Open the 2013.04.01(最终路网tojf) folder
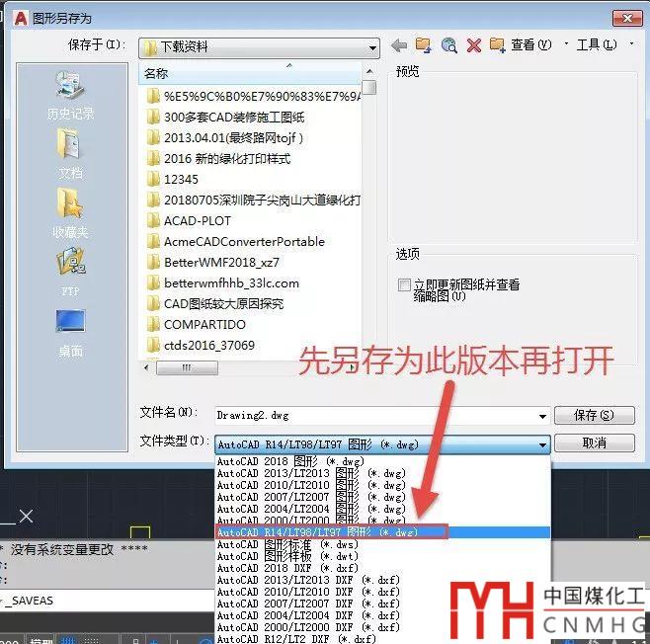The height and width of the screenshot is (644, 650). pyautogui.click(x=225, y=138)
